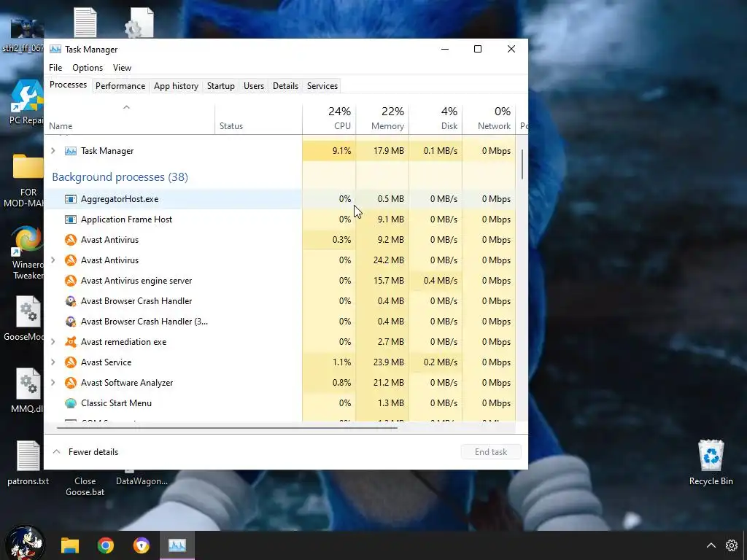Select the Close Goose.bat desktop file
The image size is (747, 560).
pos(85,486)
